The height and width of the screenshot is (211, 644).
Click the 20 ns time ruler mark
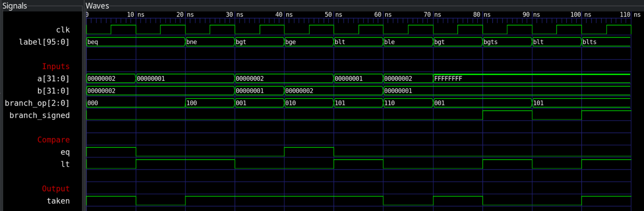(x=185, y=15)
